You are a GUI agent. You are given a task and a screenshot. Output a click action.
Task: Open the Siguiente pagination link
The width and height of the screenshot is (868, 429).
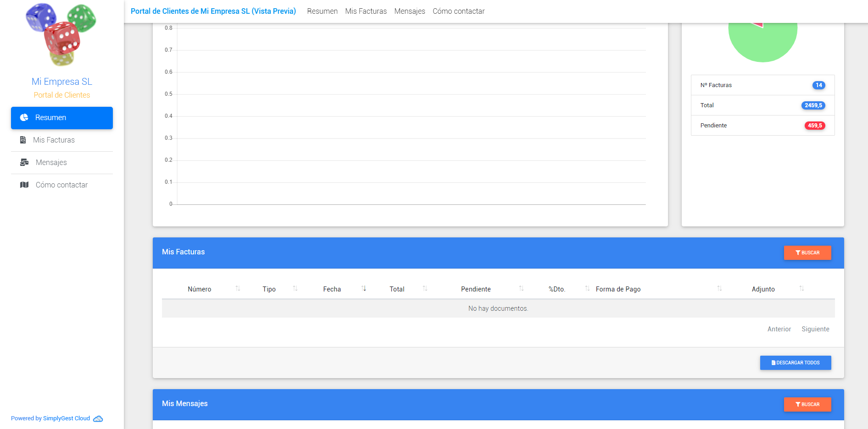point(815,329)
